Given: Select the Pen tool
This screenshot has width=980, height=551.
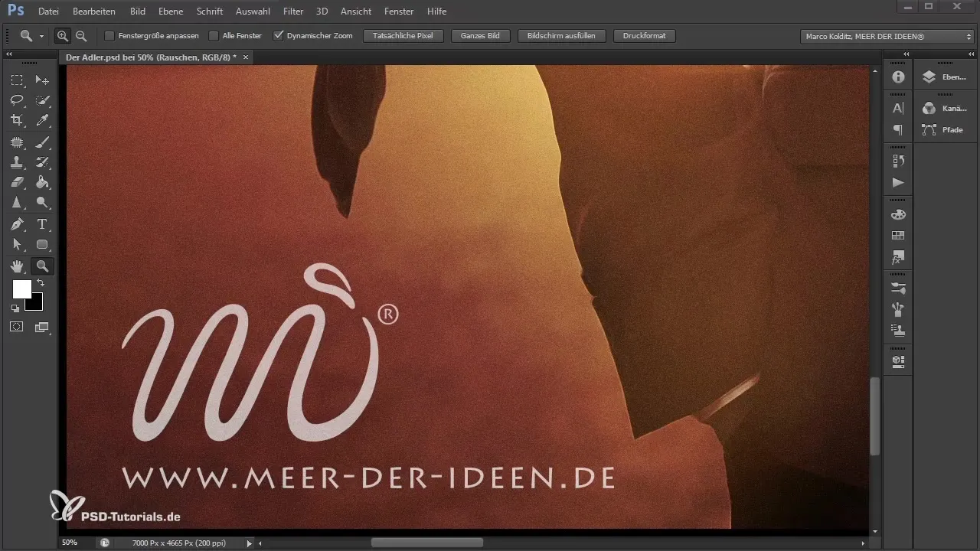Looking at the screenshot, I should point(17,224).
